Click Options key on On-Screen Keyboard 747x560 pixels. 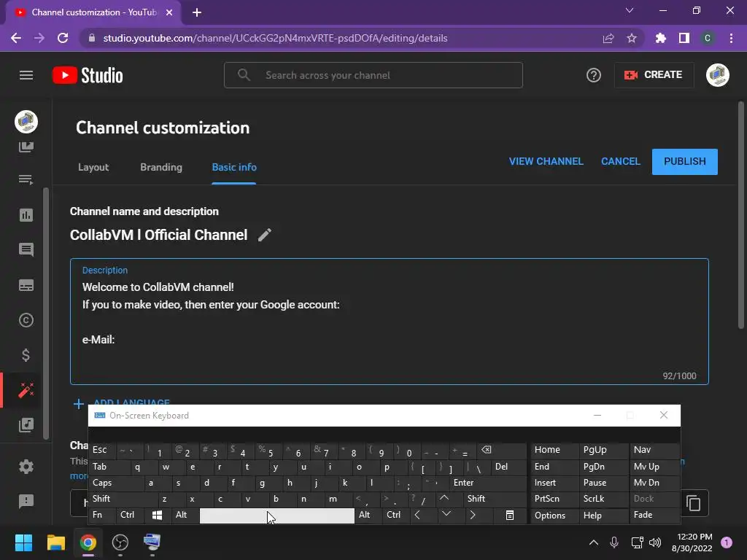click(554, 516)
